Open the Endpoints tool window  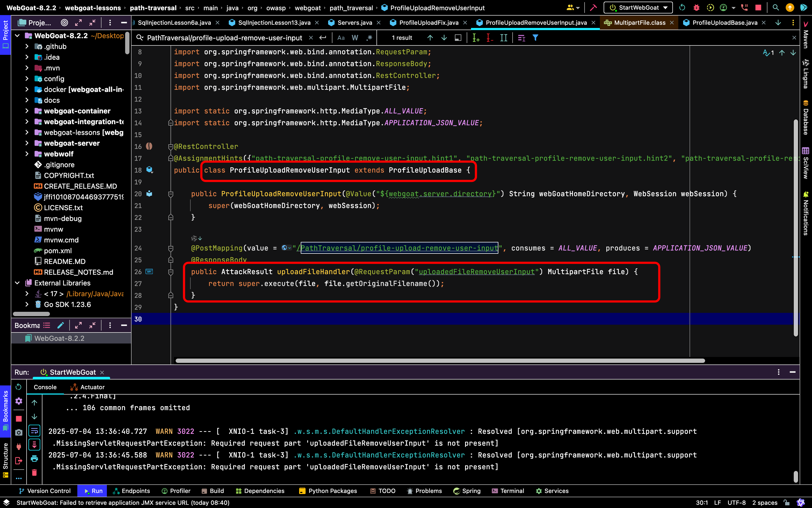(132, 491)
